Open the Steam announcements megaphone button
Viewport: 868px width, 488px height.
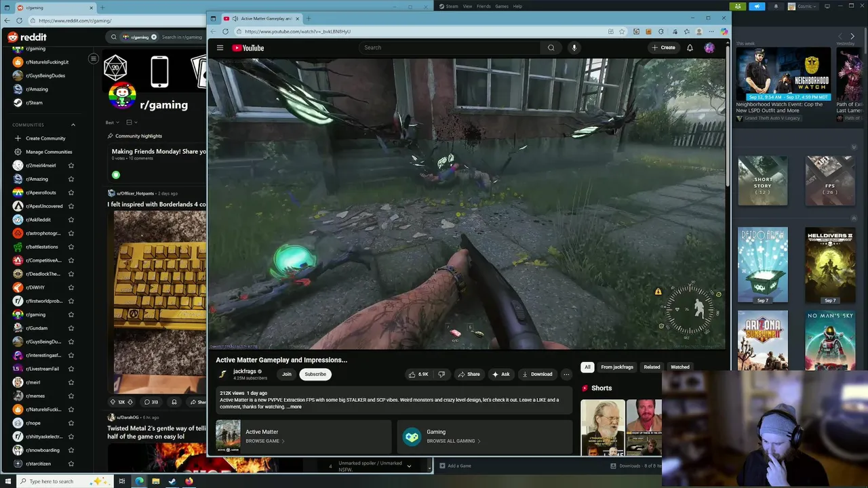click(757, 6)
